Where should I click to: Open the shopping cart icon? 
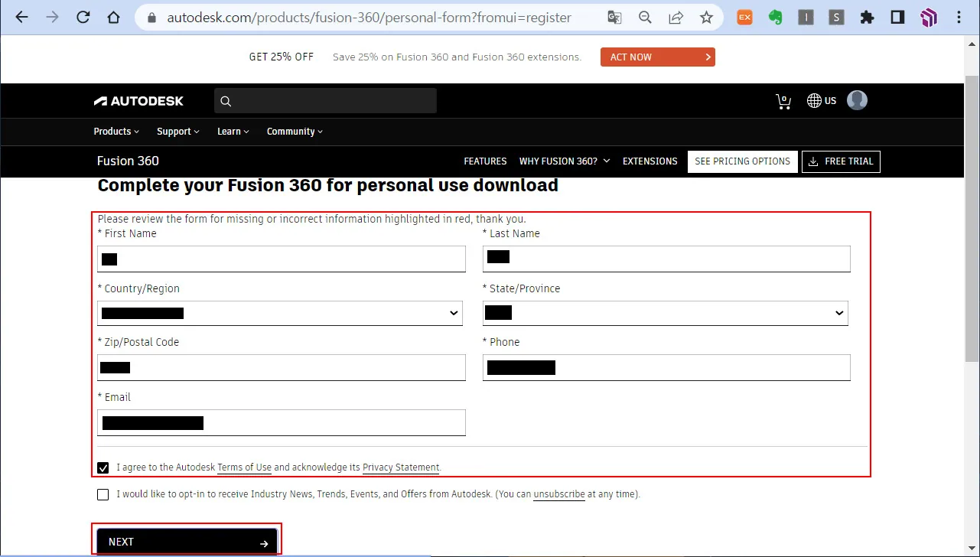(783, 101)
